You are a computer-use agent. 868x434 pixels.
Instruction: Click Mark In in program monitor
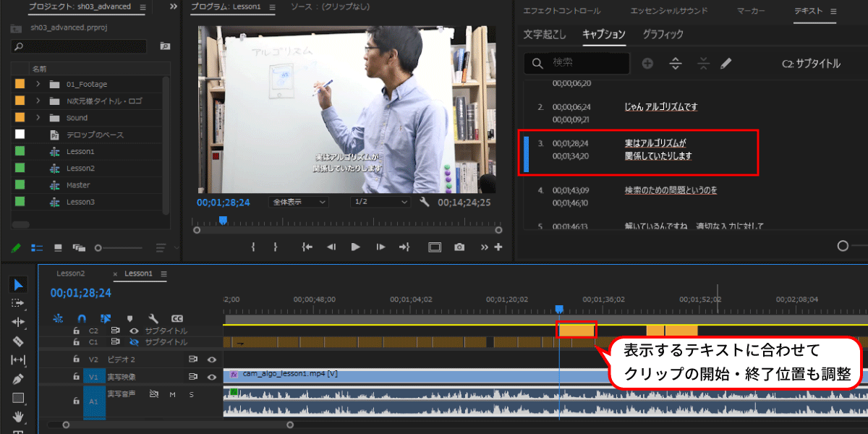coord(253,247)
